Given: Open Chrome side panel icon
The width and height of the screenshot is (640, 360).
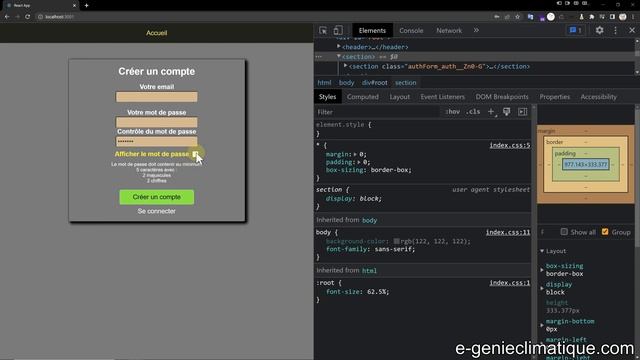Looking at the screenshot, I should pos(612,17).
